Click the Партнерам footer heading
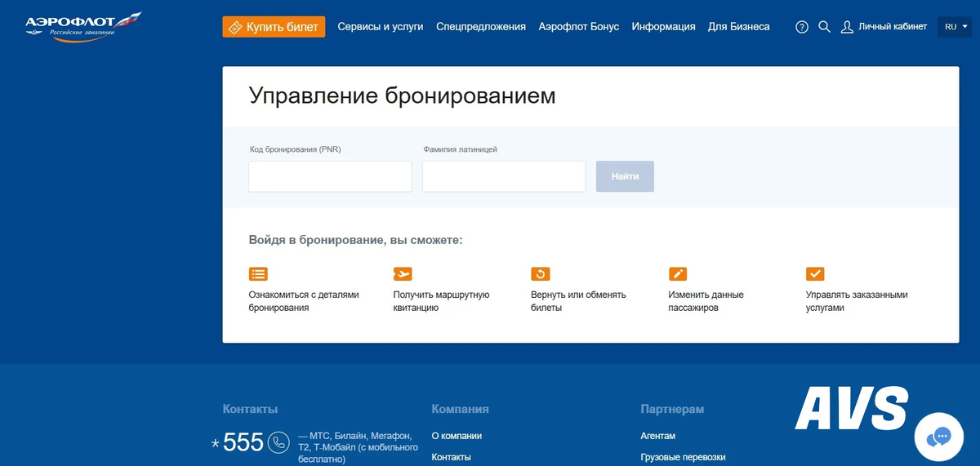 (672, 409)
